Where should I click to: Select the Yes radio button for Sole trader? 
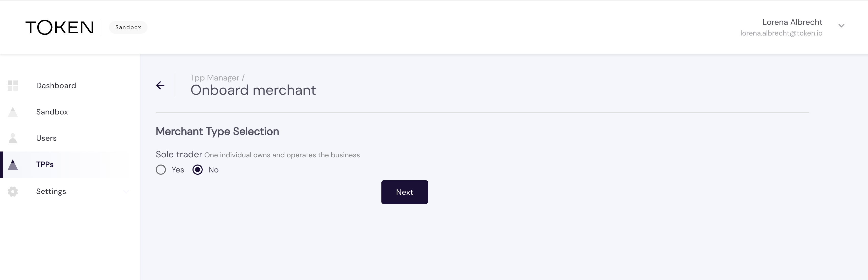pyautogui.click(x=161, y=170)
